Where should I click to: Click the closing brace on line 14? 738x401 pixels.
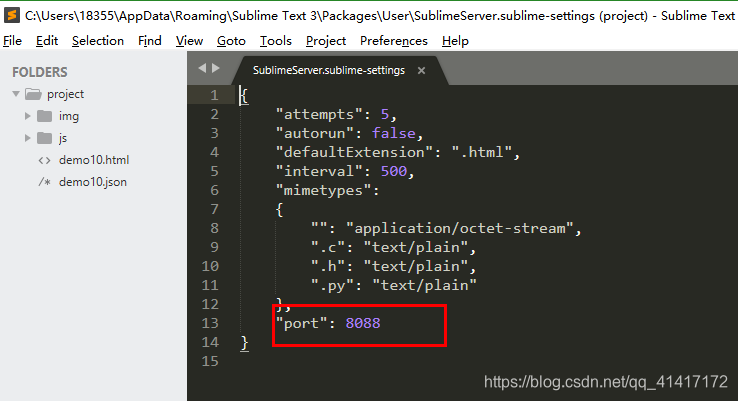(x=244, y=343)
